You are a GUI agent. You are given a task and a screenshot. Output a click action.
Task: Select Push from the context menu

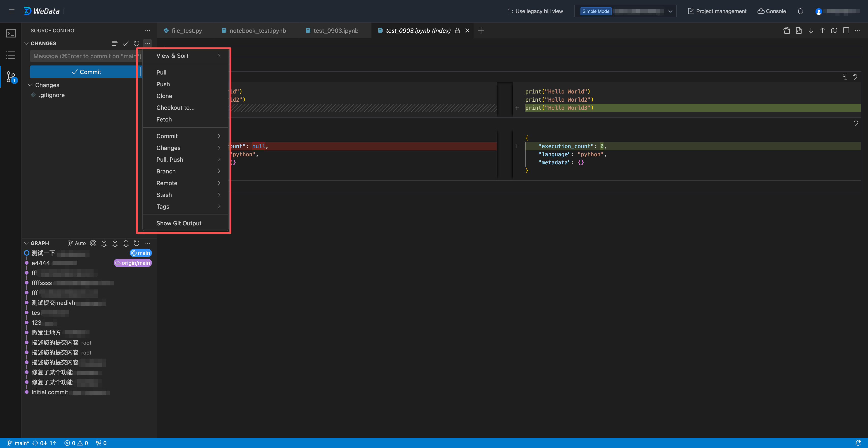click(163, 84)
